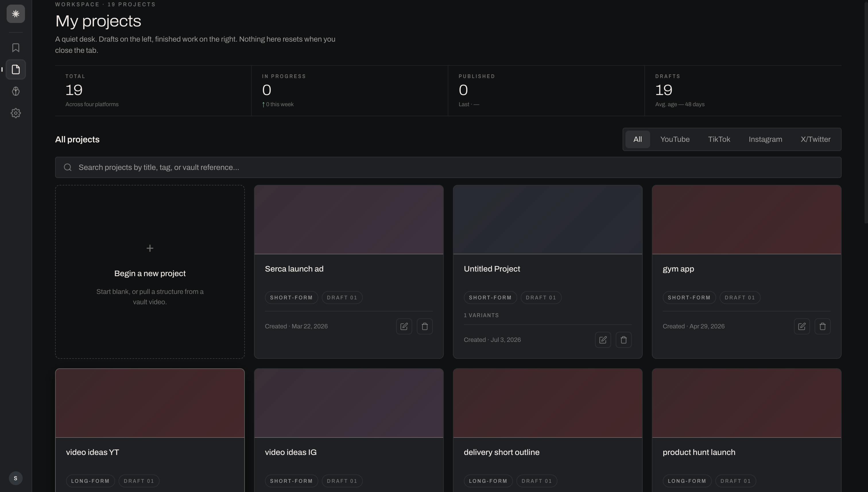
Task: Click the gym app title
Action: click(x=678, y=269)
